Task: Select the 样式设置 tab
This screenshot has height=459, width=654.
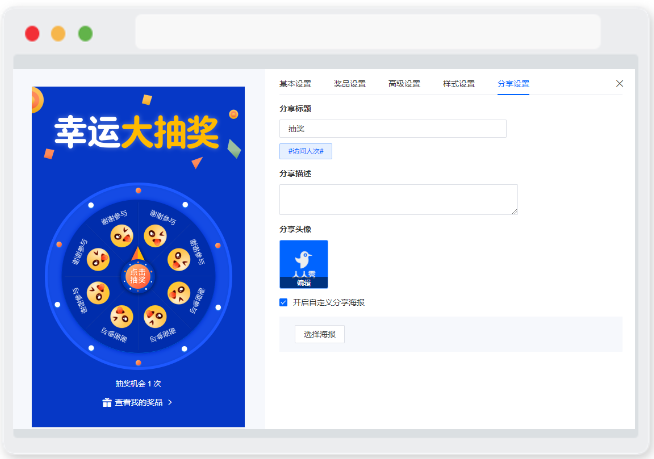Action: (x=459, y=83)
